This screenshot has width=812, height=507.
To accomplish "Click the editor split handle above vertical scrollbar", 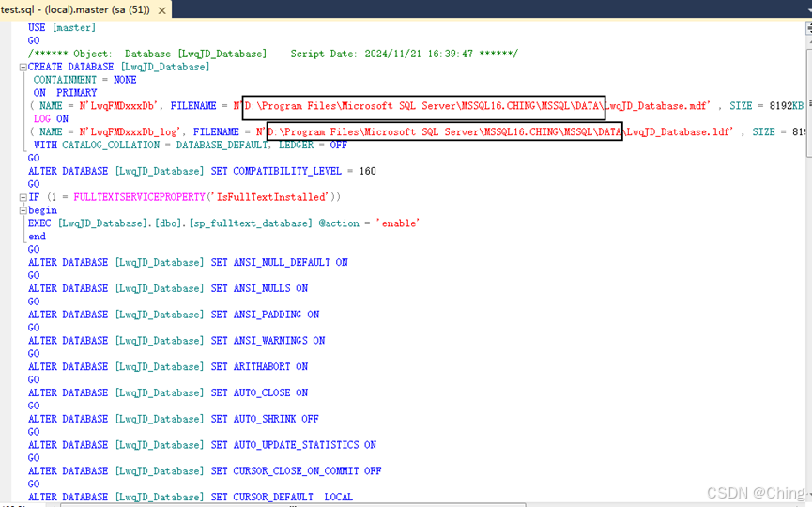I will [x=809, y=28].
